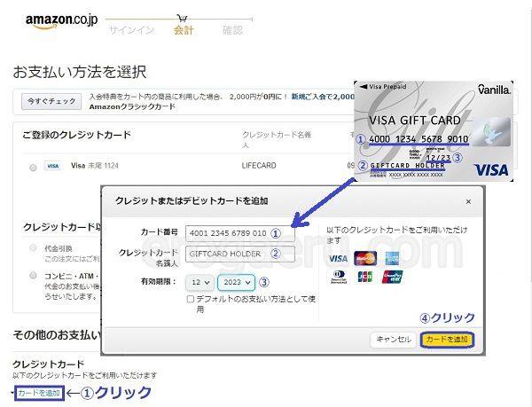Click the 確認 step label

pos(232,30)
